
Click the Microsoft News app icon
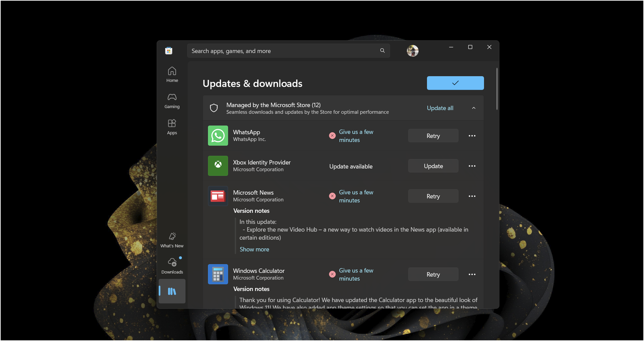[x=218, y=196]
